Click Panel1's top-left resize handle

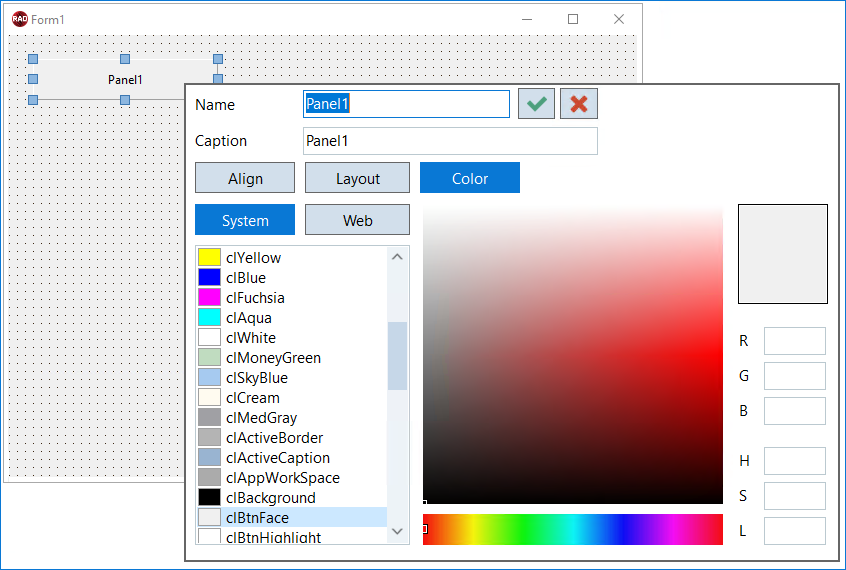(x=33, y=59)
